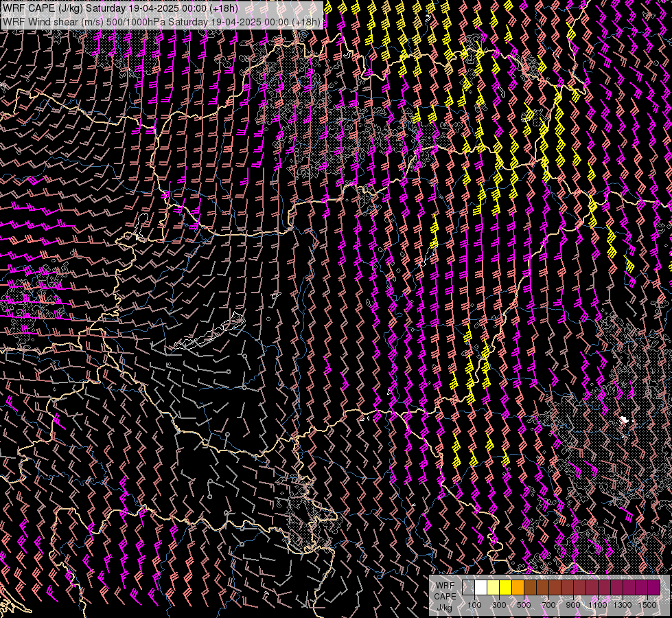
Task: Click the legend label '100'
Action: tap(474, 605)
